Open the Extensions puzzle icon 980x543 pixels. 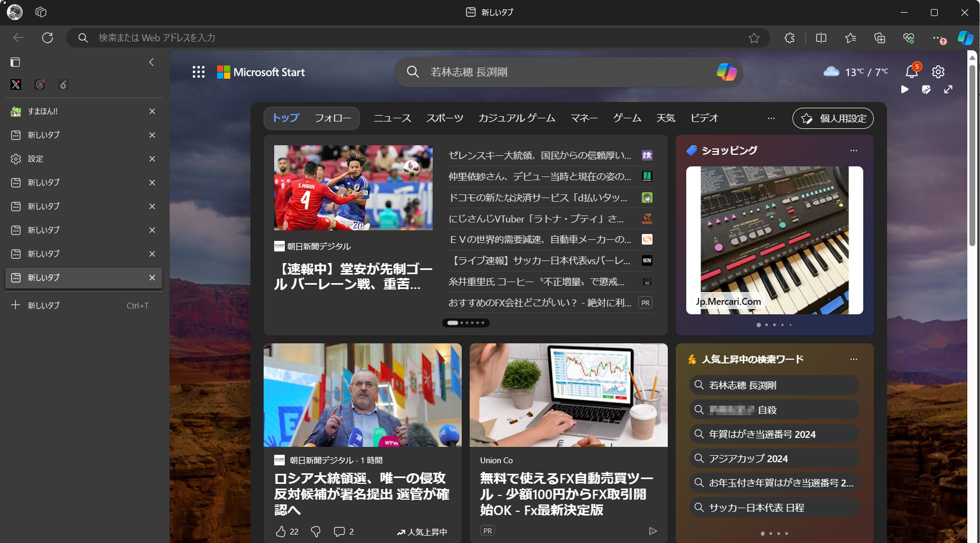(x=789, y=38)
